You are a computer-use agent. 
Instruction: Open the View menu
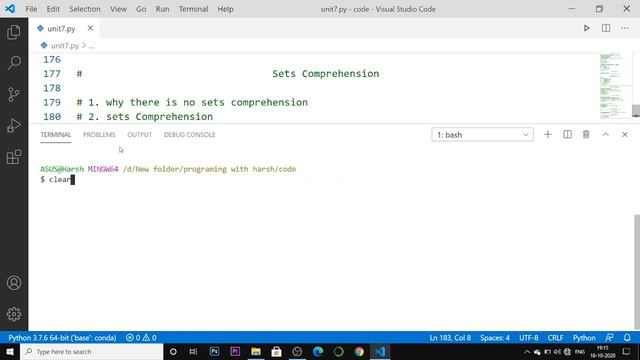coord(118,9)
